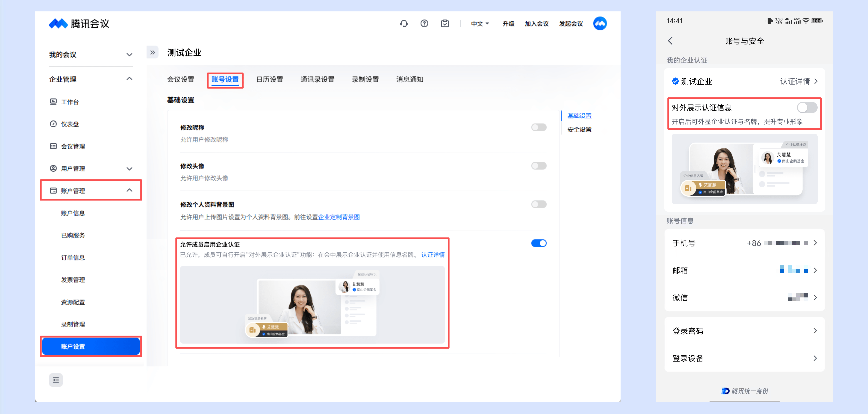Collapse sidebar using bottom menu icon
This screenshot has width=868, height=414.
coord(56,380)
